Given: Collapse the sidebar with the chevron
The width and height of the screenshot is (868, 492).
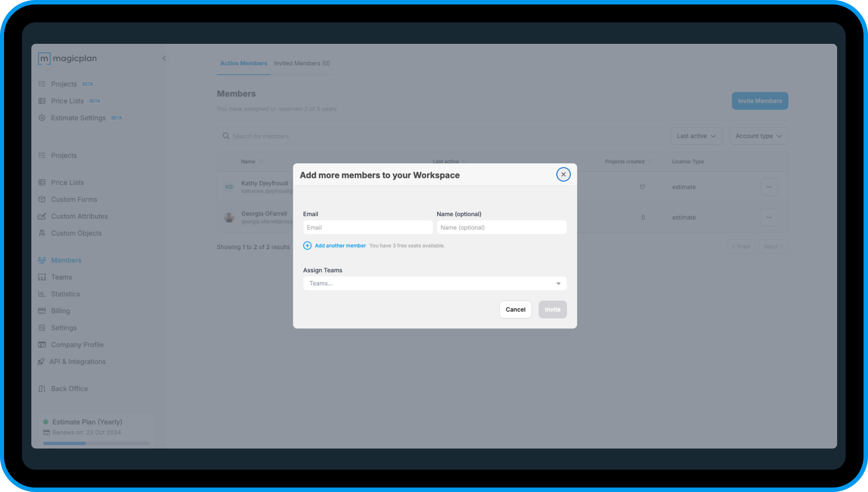Looking at the screenshot, I should pos(164,58).
